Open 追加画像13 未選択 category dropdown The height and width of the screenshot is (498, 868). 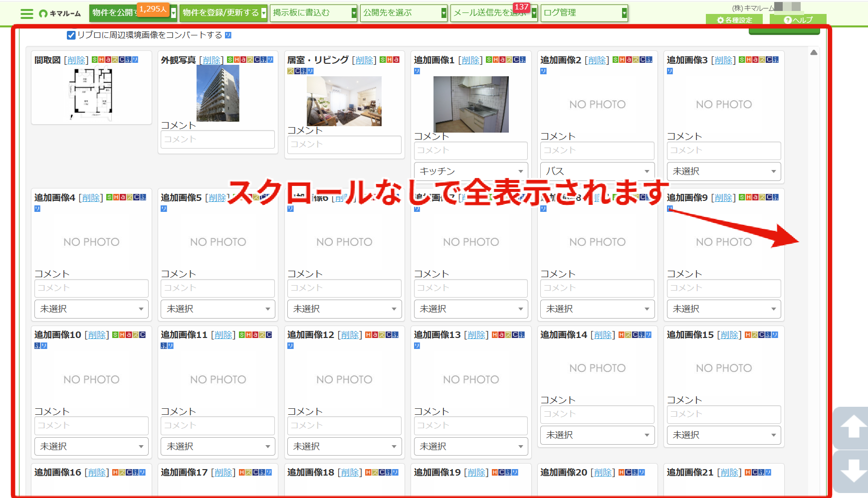coord(470,446)
